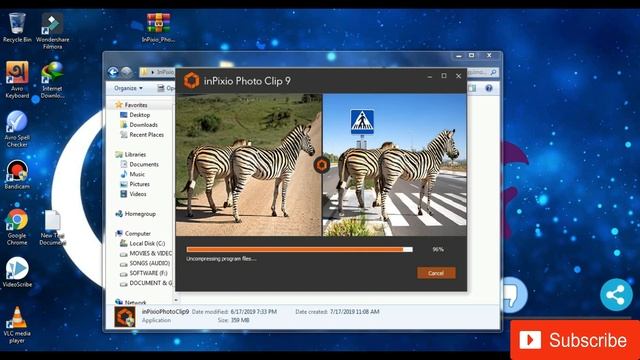
Task: Click the sidebar scroll-down arrow in Explorer
Action: pos(176,300)
